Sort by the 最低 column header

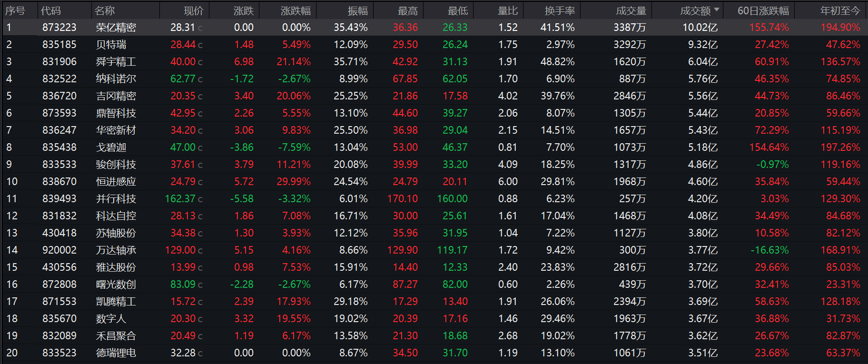coord(458,10)
